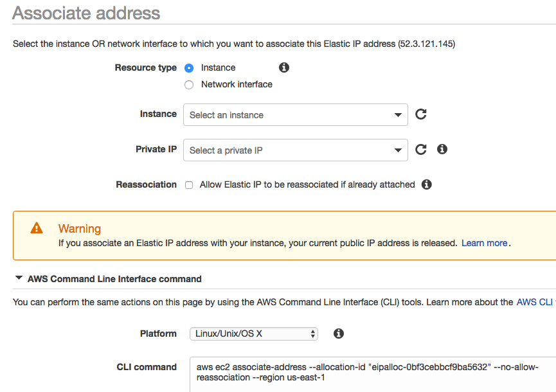Open the Linux/Unix/OS X platform dropdown

tap(253, 334)
